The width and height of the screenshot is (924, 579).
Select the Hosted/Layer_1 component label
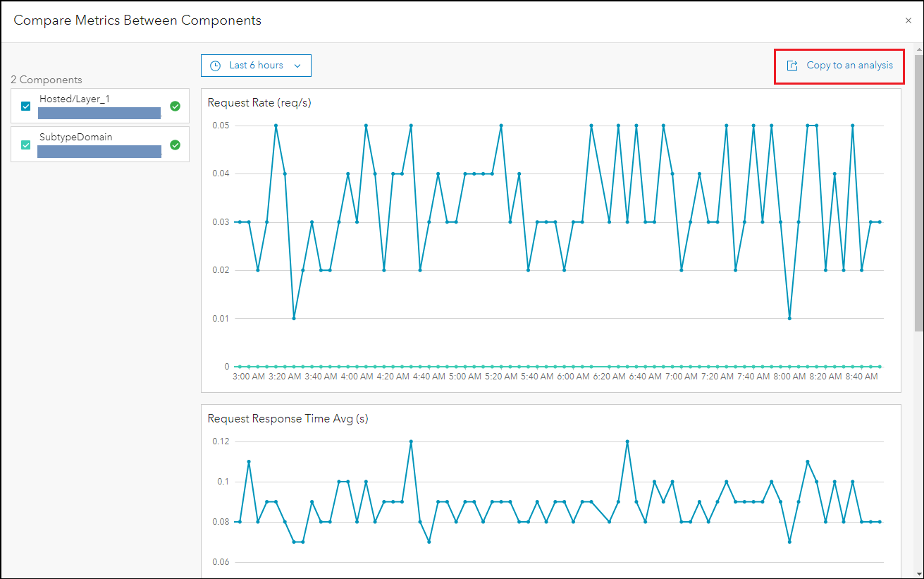tap(74, 99)
